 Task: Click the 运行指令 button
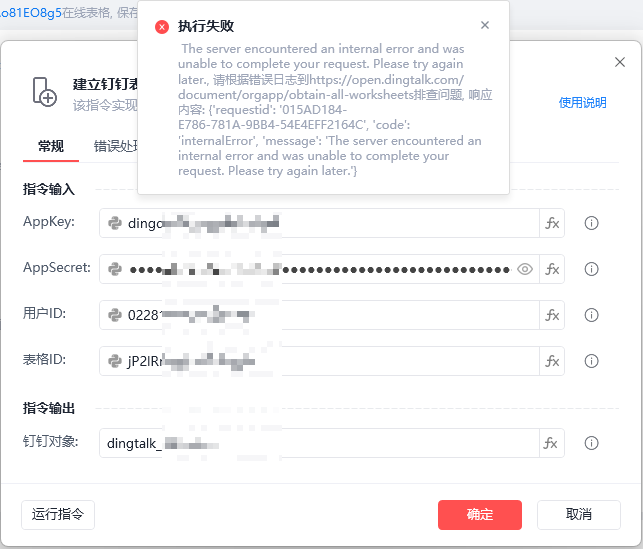tap(58, 515)
